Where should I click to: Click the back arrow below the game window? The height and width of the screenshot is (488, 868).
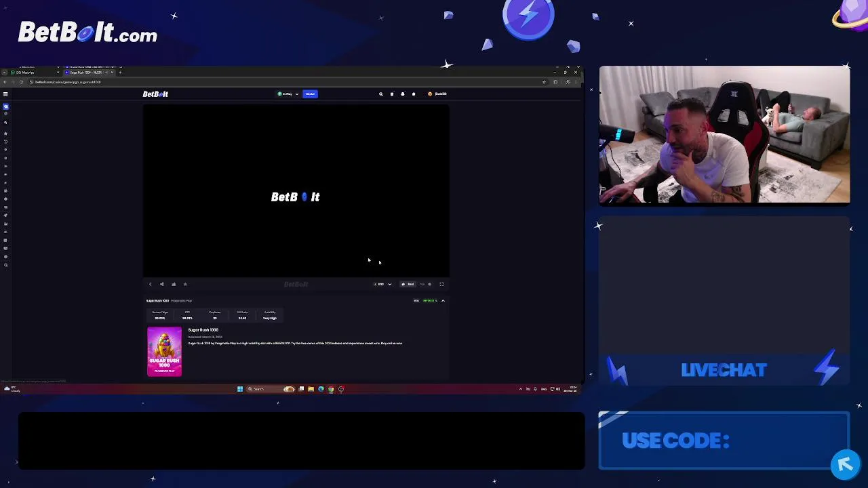coord(151,284)
